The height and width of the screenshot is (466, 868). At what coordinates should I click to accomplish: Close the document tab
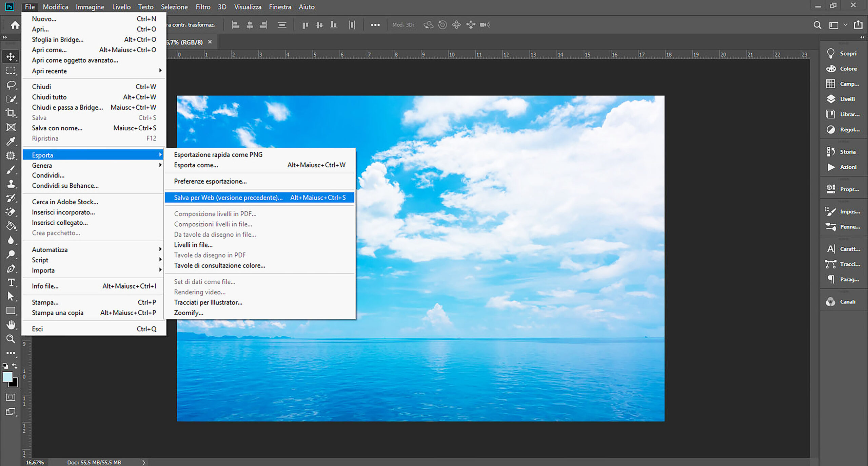210,42
